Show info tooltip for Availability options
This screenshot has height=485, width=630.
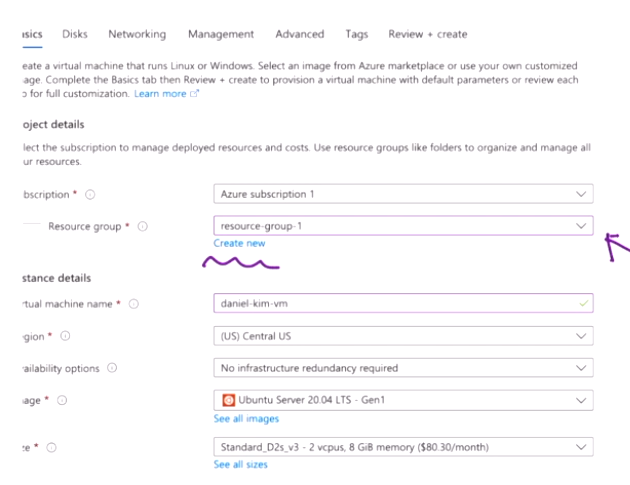point(112,368)
